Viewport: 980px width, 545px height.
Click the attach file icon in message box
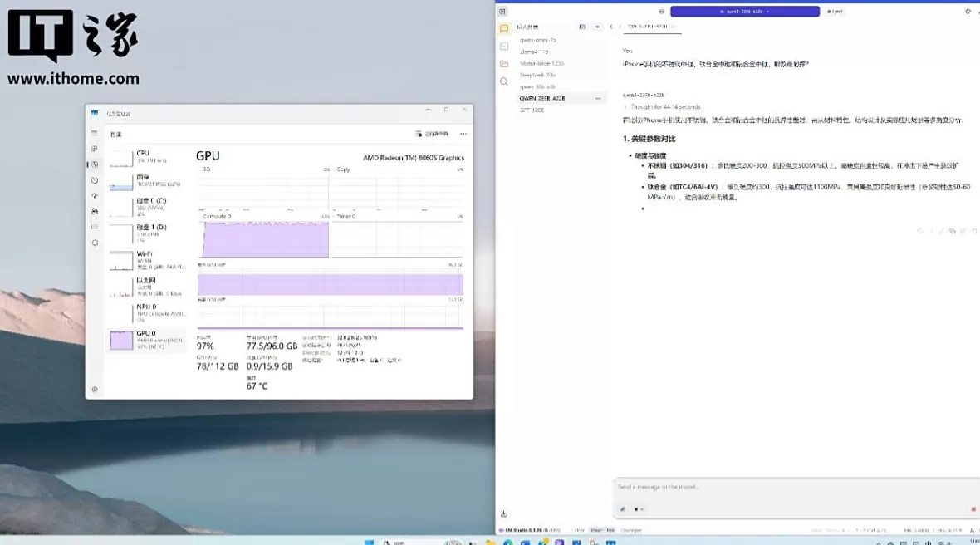point(623,509)
